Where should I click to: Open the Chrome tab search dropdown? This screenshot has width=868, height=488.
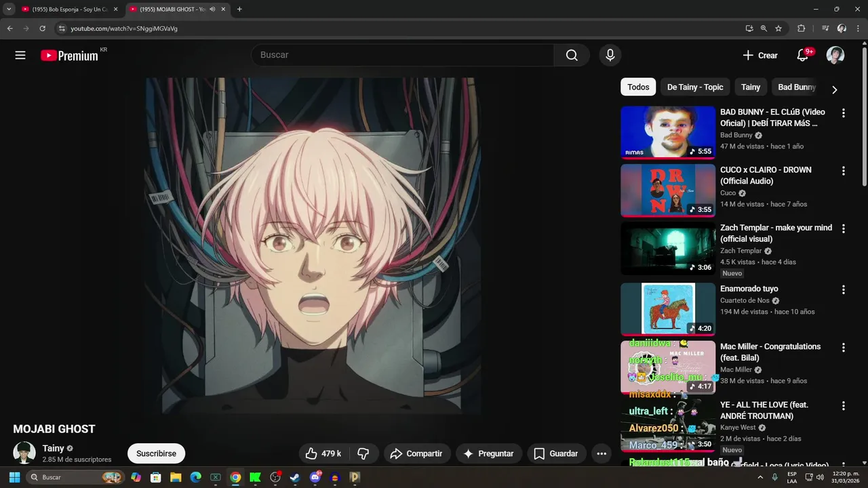click(x=9, y=9)
